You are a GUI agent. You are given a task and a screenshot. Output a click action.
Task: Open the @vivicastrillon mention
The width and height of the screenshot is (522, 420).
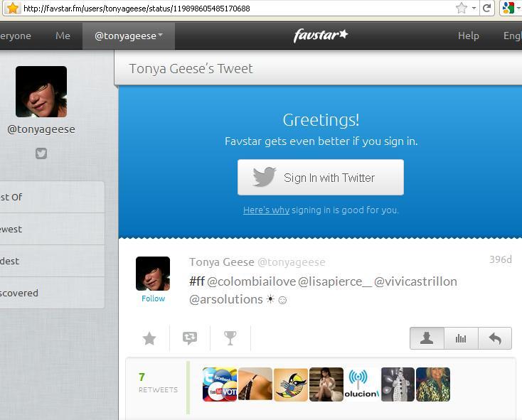(x=416, y=281)
